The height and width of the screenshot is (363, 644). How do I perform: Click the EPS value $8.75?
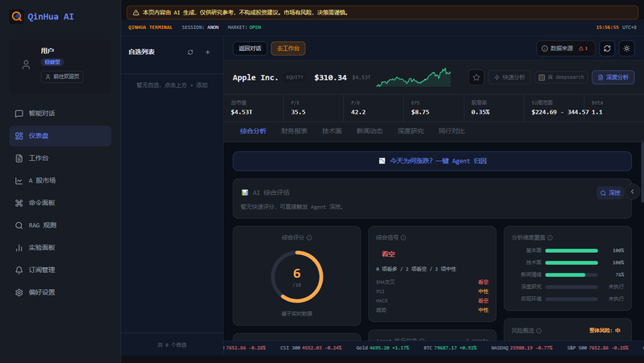(420, 112)
